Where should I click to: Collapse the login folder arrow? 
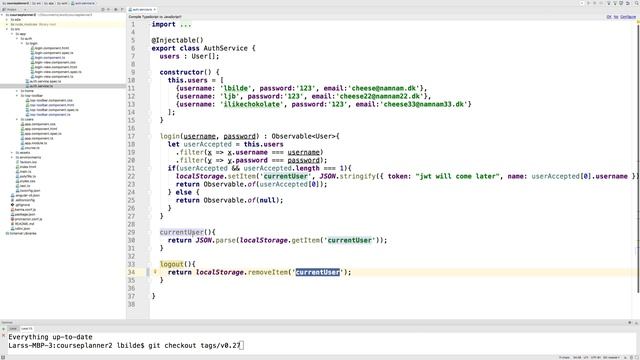[x=22, y=43]
